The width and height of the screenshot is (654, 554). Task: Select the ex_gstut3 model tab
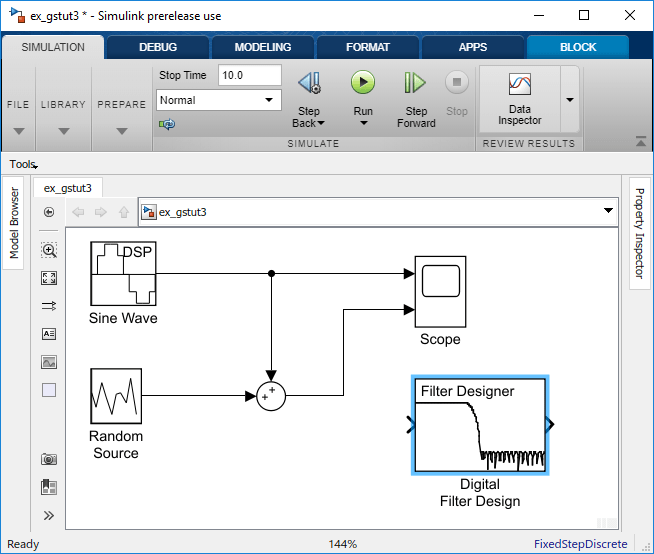(68, 188)
